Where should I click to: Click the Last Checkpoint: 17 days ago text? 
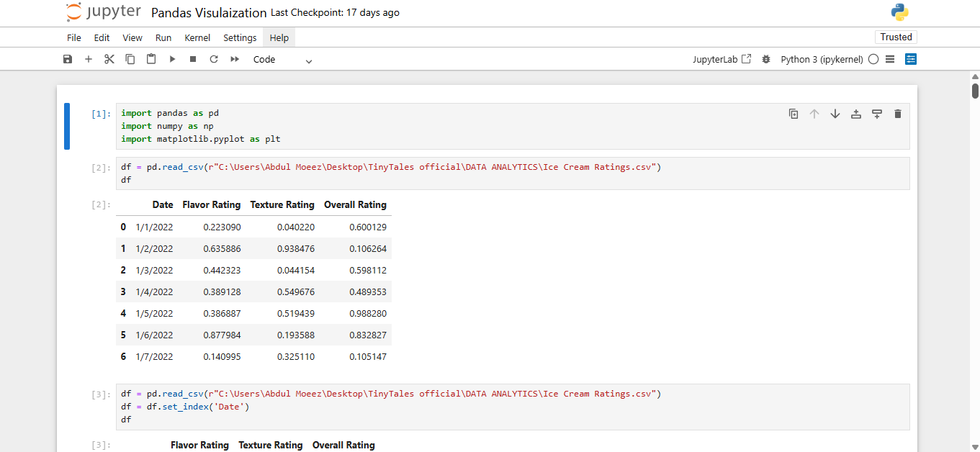click(x=335, y=13)
